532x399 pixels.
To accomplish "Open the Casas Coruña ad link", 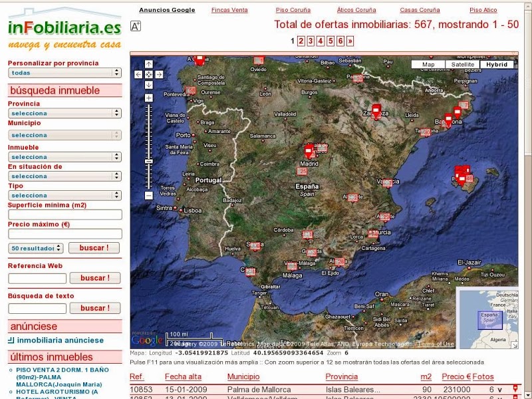I will (420, 10).
